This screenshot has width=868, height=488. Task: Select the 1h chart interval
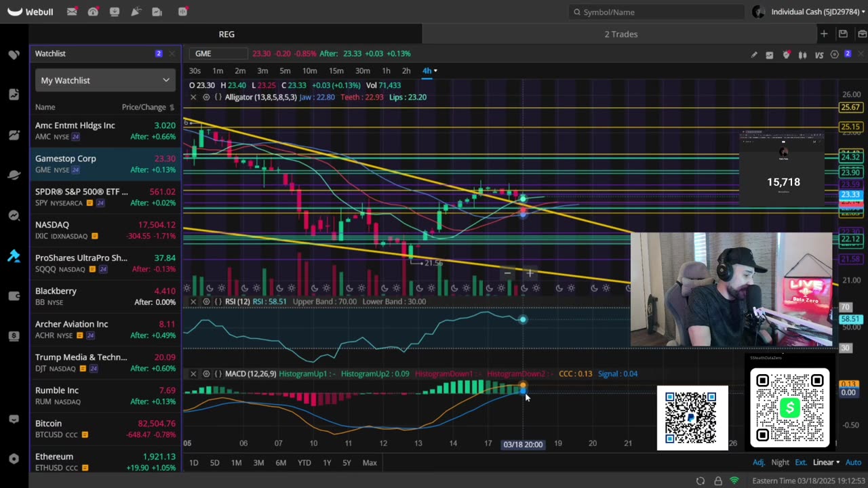tap(386, 70)
